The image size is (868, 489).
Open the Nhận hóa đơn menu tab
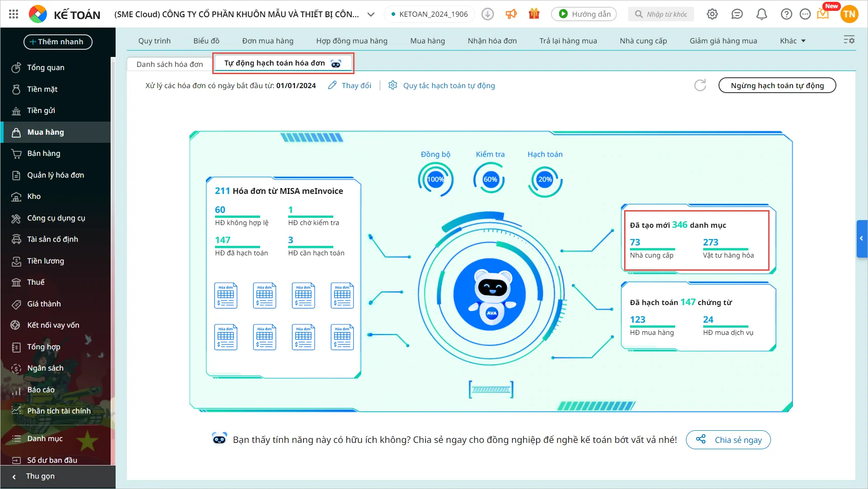pos(492,41)
